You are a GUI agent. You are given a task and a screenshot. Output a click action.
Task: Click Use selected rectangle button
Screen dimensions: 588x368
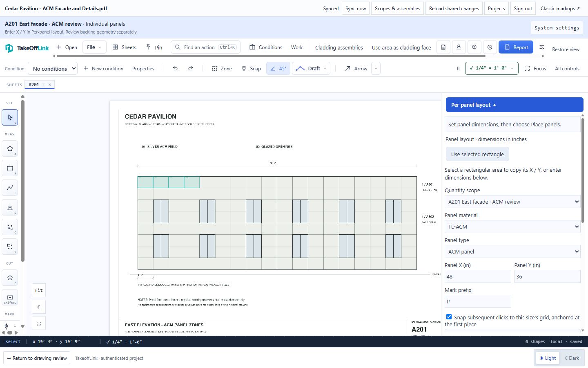pos(477,154)
